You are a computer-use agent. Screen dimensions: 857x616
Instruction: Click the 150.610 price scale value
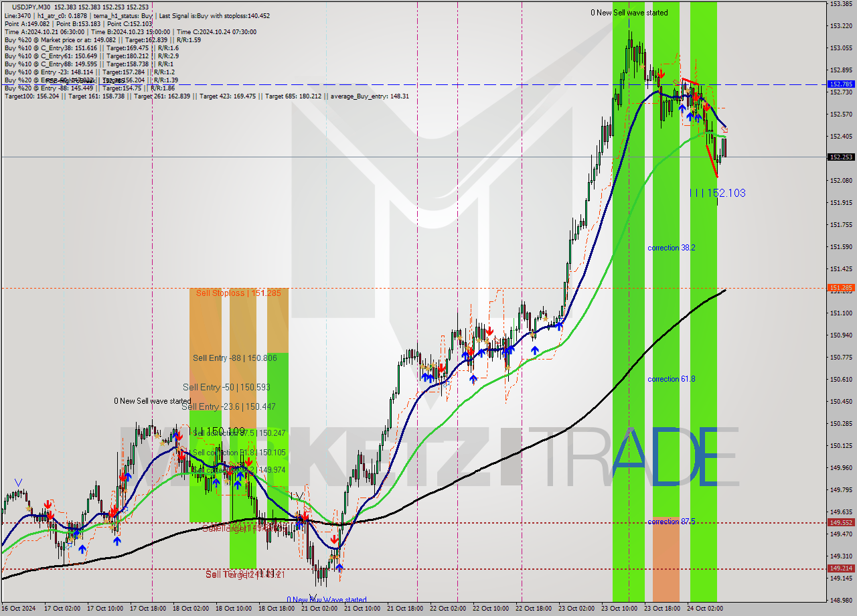[841, 379]
